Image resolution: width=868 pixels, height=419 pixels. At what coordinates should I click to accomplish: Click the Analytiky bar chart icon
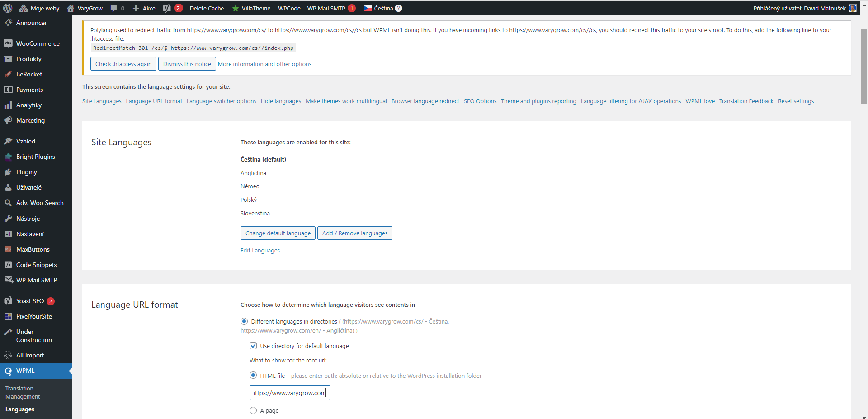tap(8, 105)
